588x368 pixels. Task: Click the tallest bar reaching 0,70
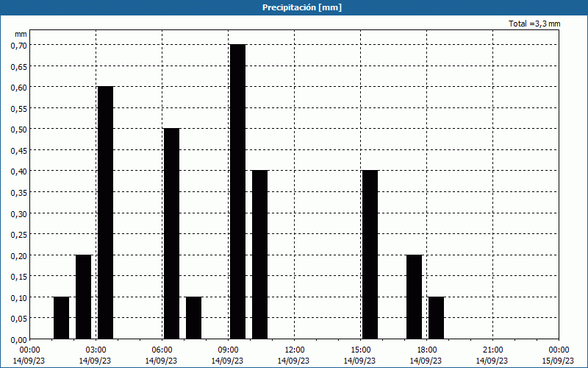tap(237, 191)
